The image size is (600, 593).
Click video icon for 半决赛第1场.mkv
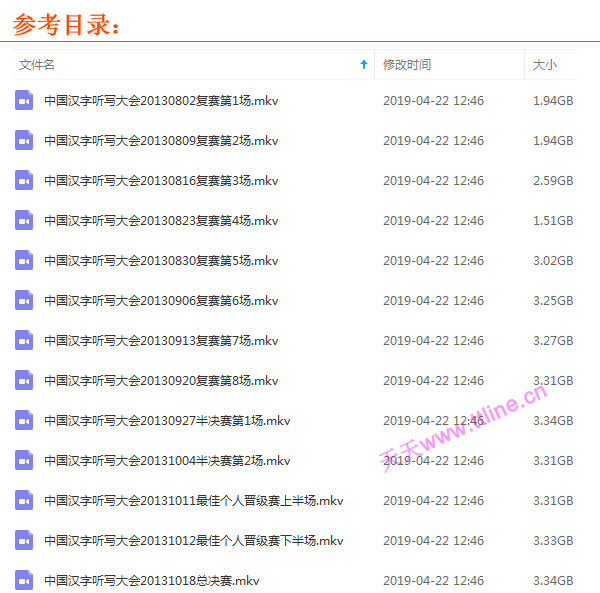click(24, 421)
